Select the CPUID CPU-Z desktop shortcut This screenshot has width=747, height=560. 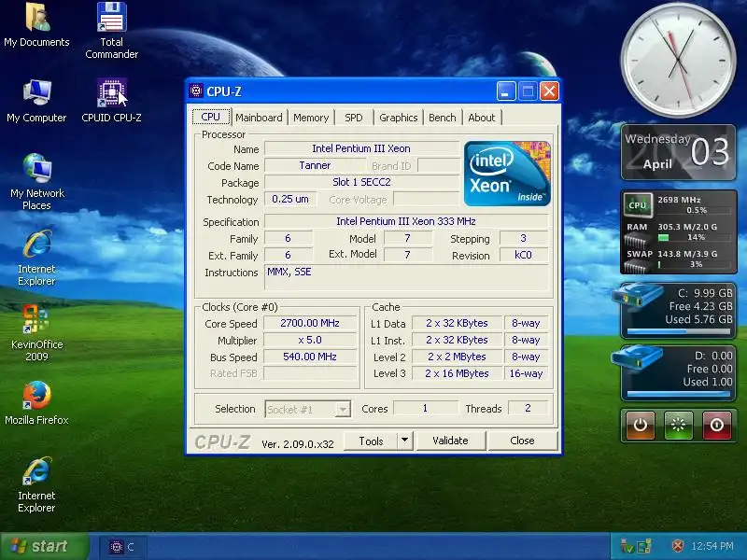[x=111, y=101]
